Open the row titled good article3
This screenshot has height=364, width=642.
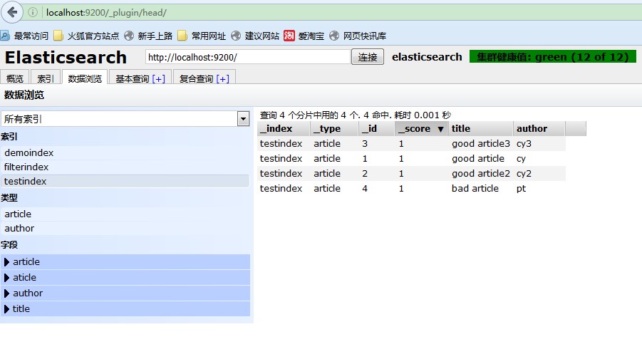(411, 144)
